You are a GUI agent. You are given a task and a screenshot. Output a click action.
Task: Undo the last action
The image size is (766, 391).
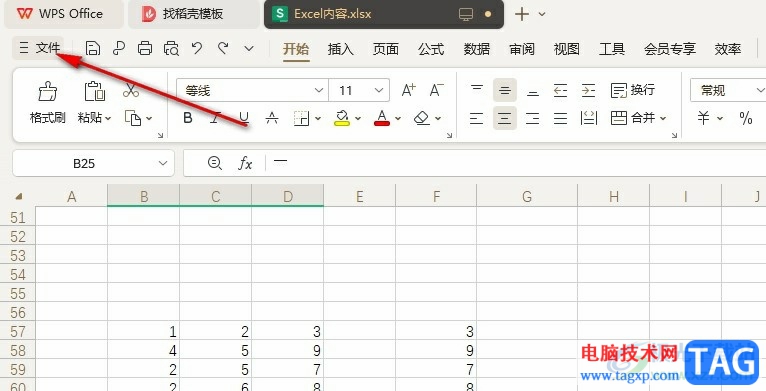coord(197,48)
